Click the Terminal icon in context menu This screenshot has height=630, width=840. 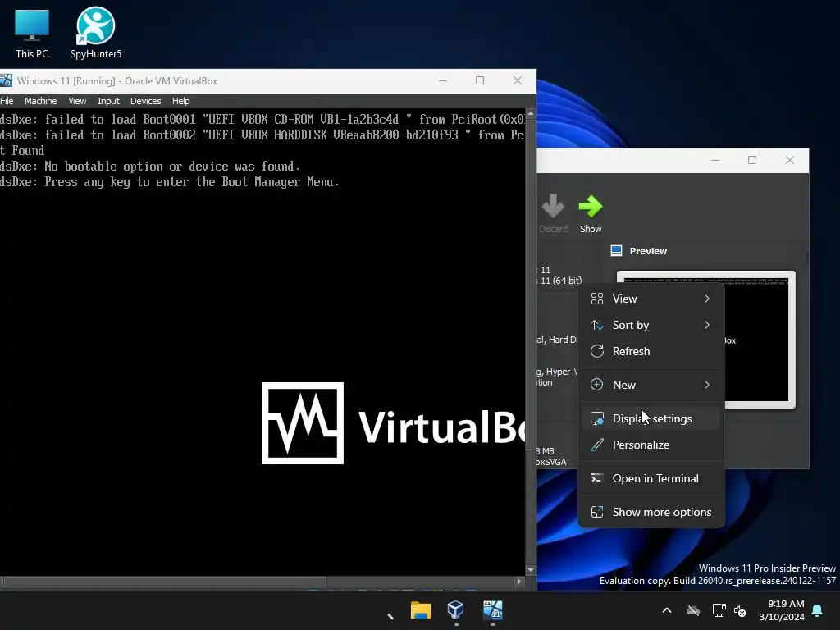[597, 478]
